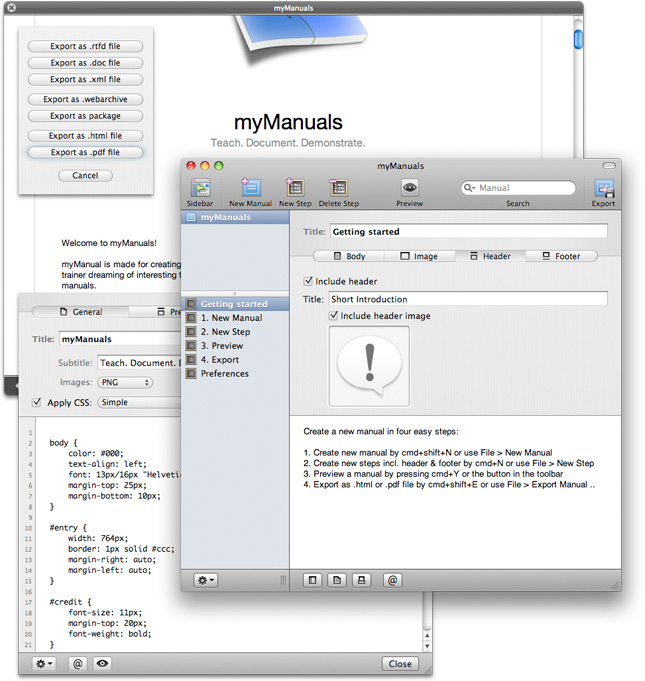Screen dimensions: 645x681
Task: Click Export as .pdf file
Action: point(85,152)
